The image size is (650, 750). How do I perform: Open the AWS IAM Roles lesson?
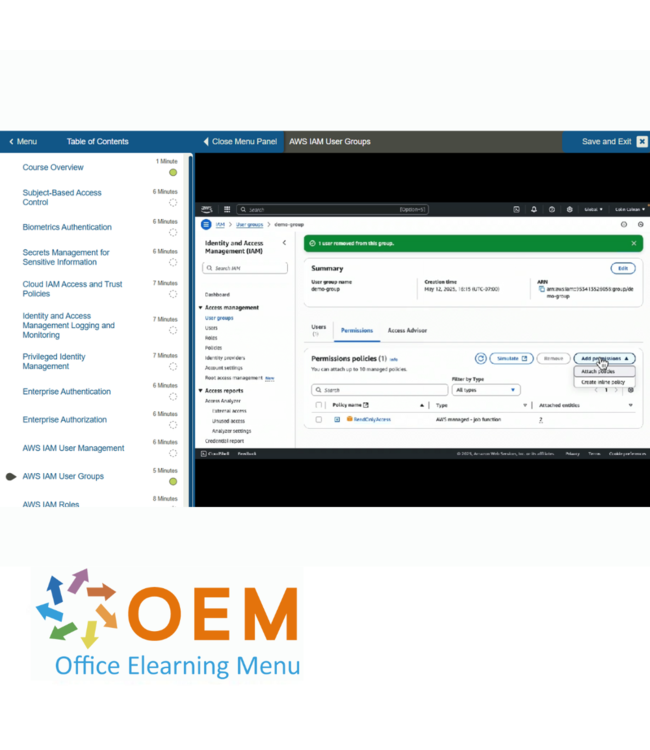[51, 504]
